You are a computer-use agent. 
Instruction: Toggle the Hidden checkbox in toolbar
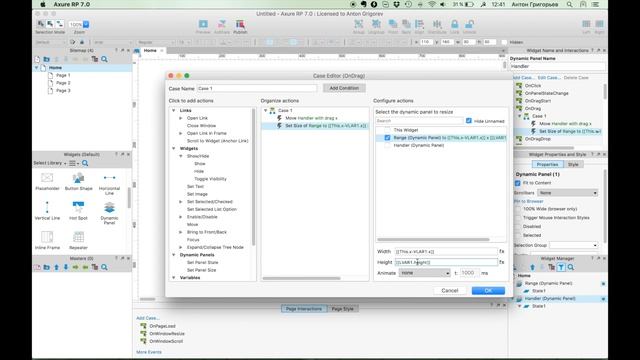504,42
